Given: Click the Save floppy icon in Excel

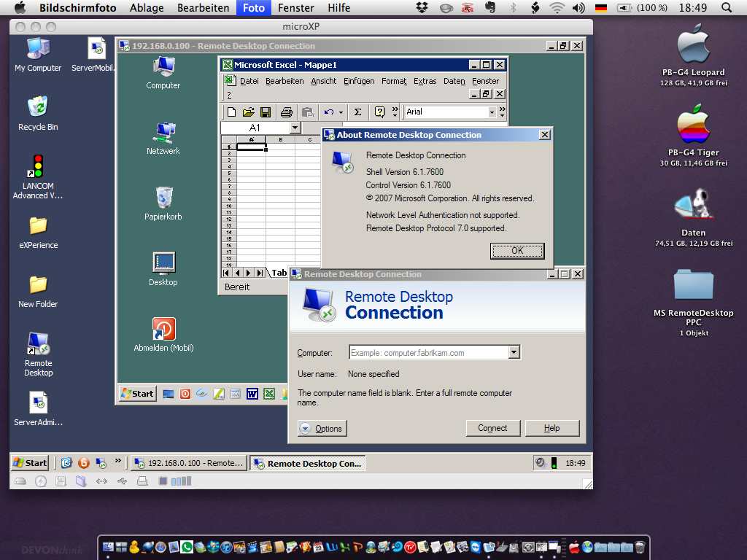Looking at the screenshot, I should click(266, 112).
